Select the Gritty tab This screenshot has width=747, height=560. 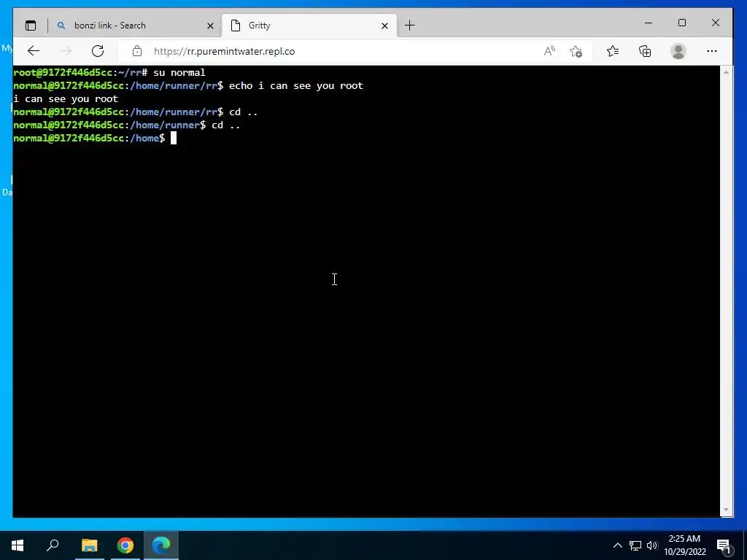click(x=309, y=26)
